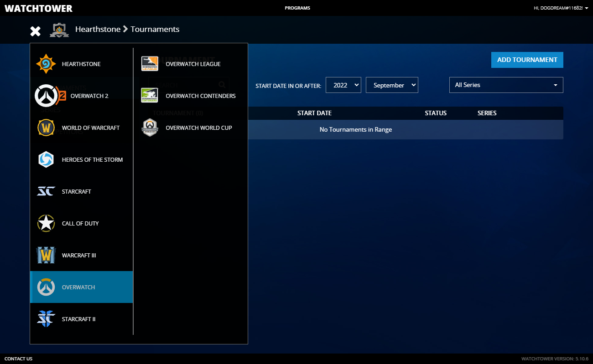The image size is (593, 364).
Task: Click the Hearthstone tournament crest icon in breadcrumb
Action: click(59, 30)
